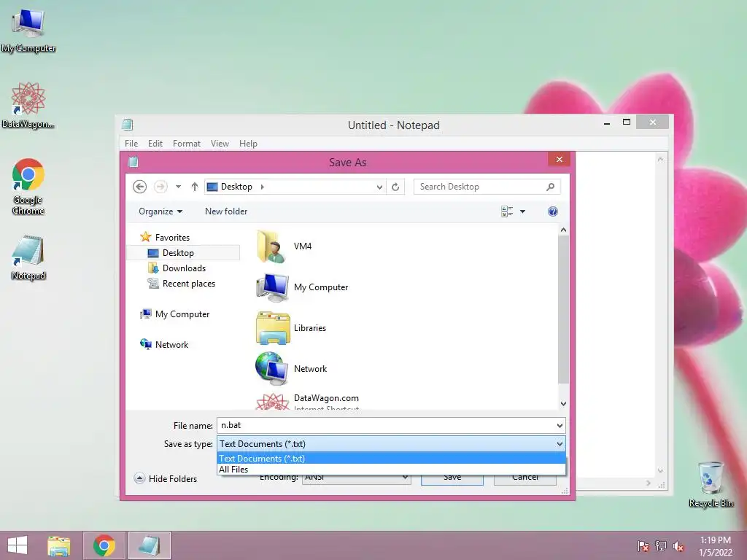Change view layout icon
Image resolution: width=747 pixels, height=560 pixels.
pos(507,211)
